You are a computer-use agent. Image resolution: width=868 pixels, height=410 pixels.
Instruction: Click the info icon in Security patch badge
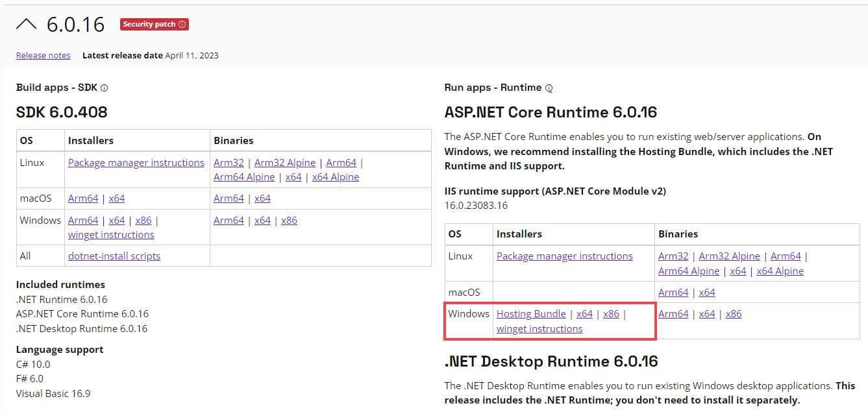tap(182, 25)
